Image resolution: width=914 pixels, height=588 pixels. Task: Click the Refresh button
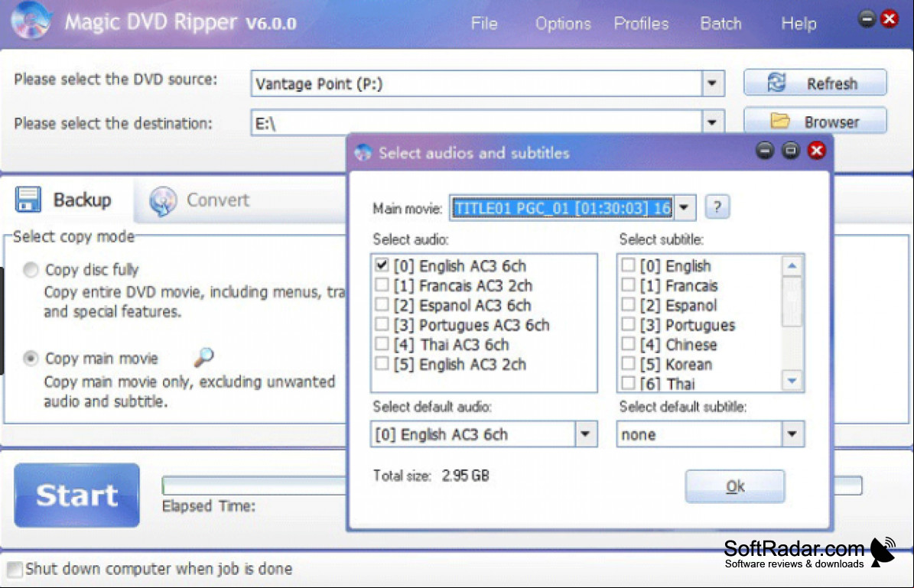[x=815, y=83]
